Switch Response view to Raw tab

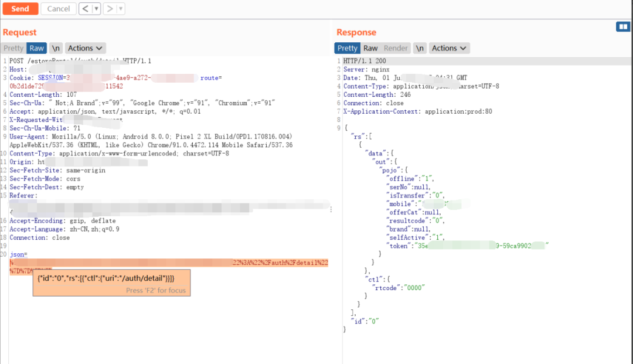click(370, 48)
